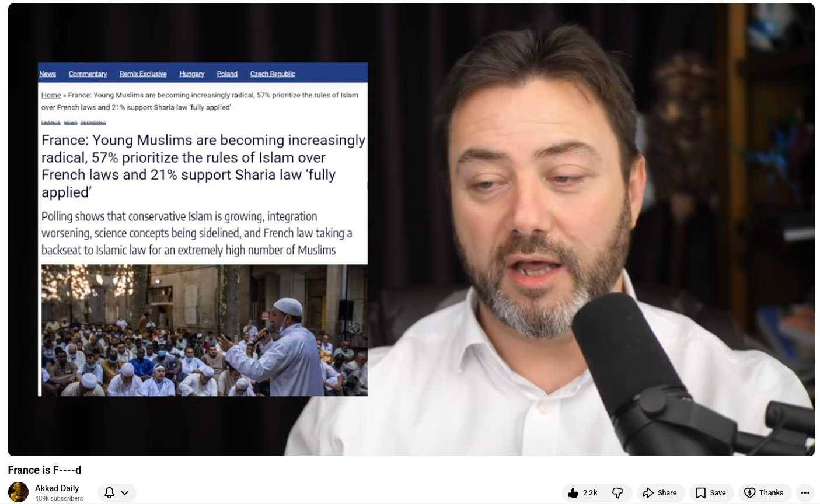Screen dimensions: 820x504
Task: Click the 489k subscribers text
Action: [x=59, y=499]
